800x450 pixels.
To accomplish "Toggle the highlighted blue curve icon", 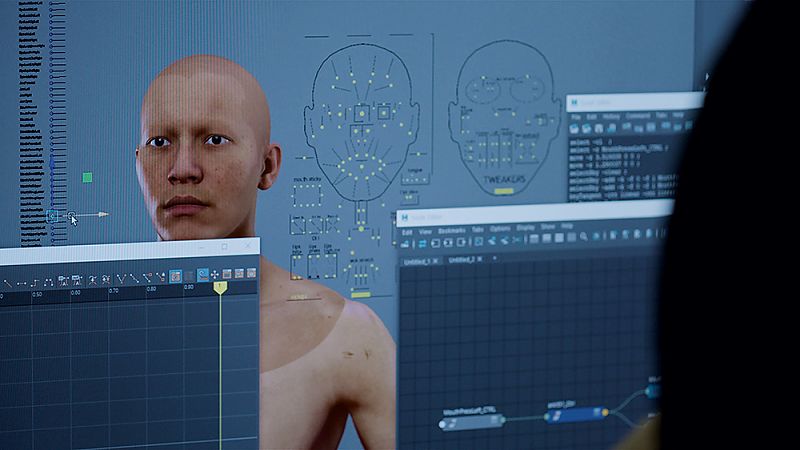I will pyautogui.click(x=203, y=276).
